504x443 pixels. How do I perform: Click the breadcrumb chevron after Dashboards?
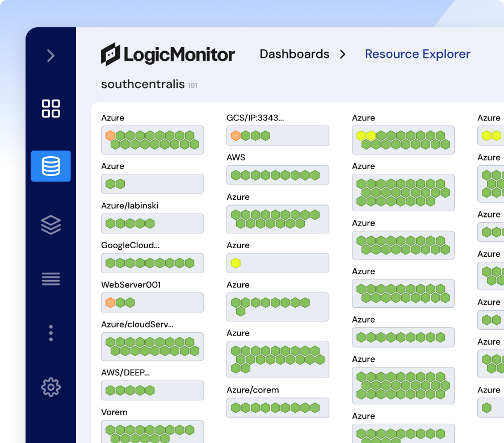(343, 55)
